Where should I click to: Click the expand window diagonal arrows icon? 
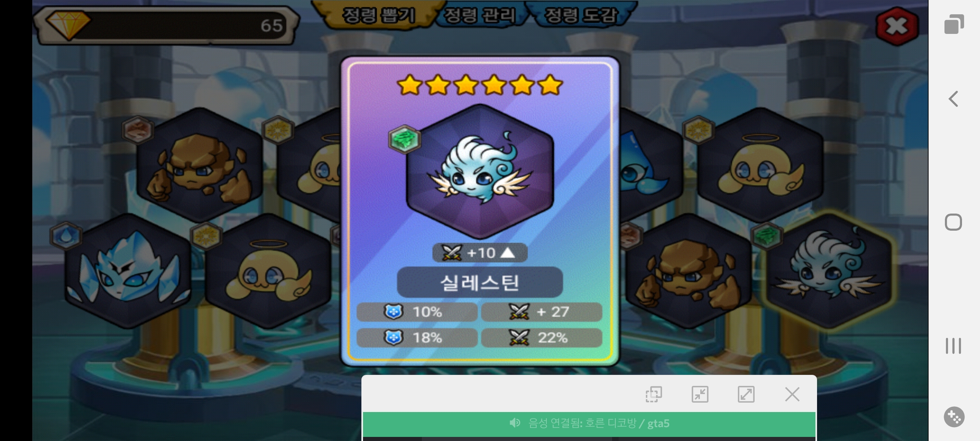click(746, 394)
